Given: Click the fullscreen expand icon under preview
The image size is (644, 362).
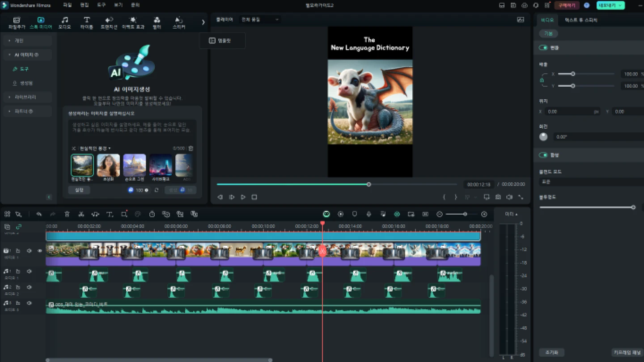Looking at the screenshot, I should pos(521,197).
